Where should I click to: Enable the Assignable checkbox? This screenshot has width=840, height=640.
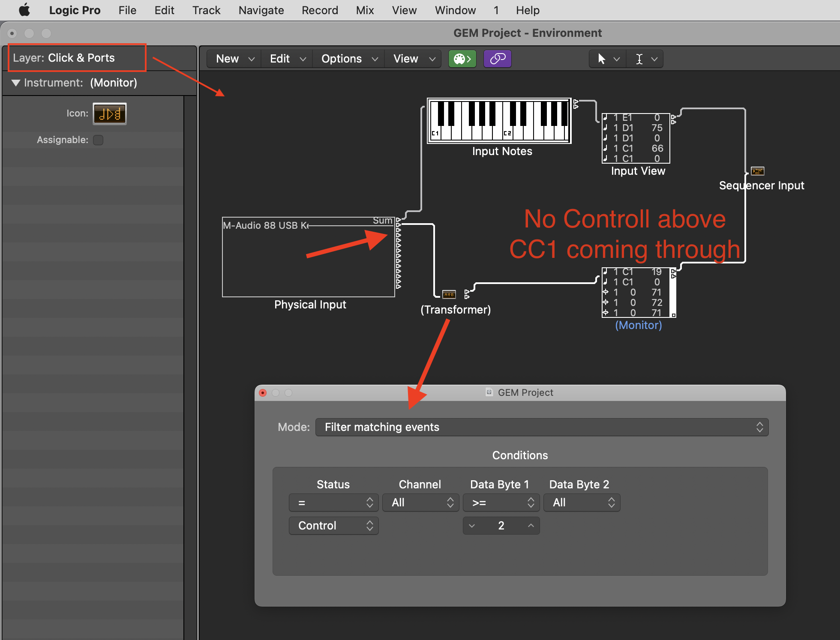pos(98,140)
